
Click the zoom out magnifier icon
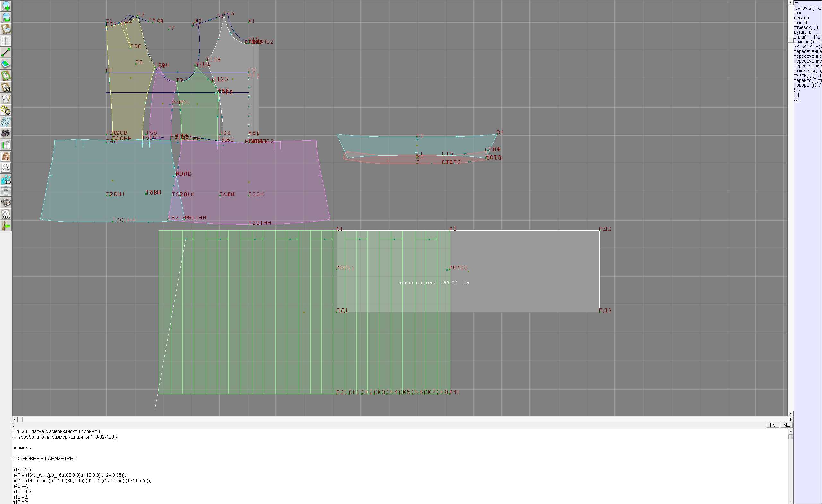6,17
